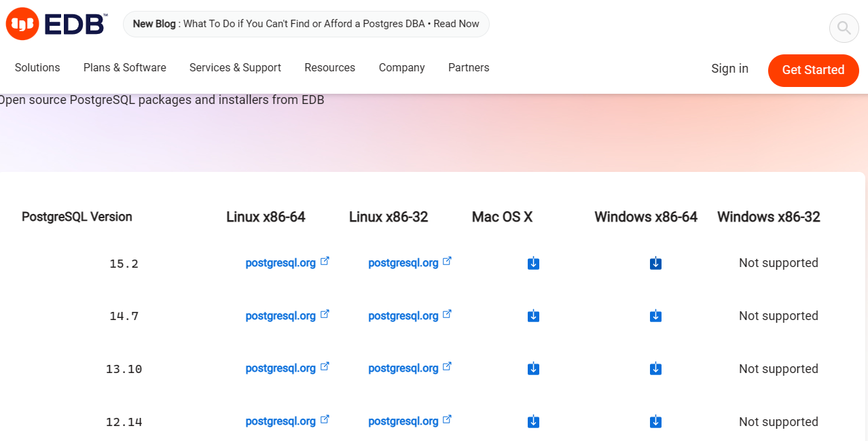Download PostgreSQL 15.2 for Mac OS X
The image size is (868, 441).
click(x=534, y=263)
